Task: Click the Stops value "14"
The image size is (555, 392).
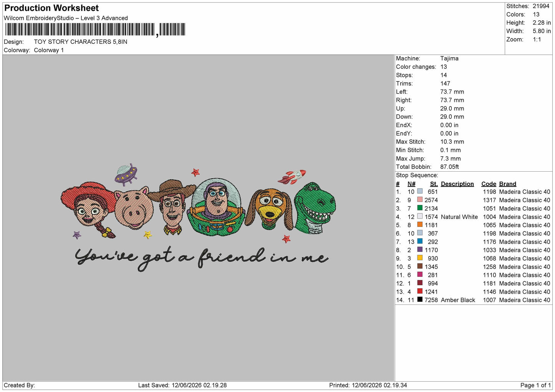Action: coord(444,75)
